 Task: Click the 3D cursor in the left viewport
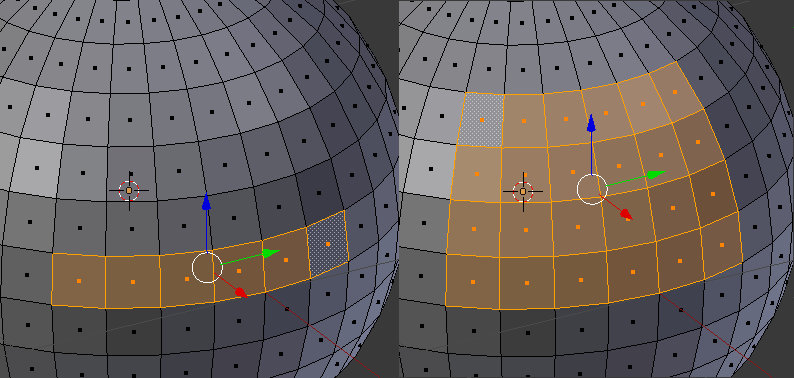pos(129,191)
